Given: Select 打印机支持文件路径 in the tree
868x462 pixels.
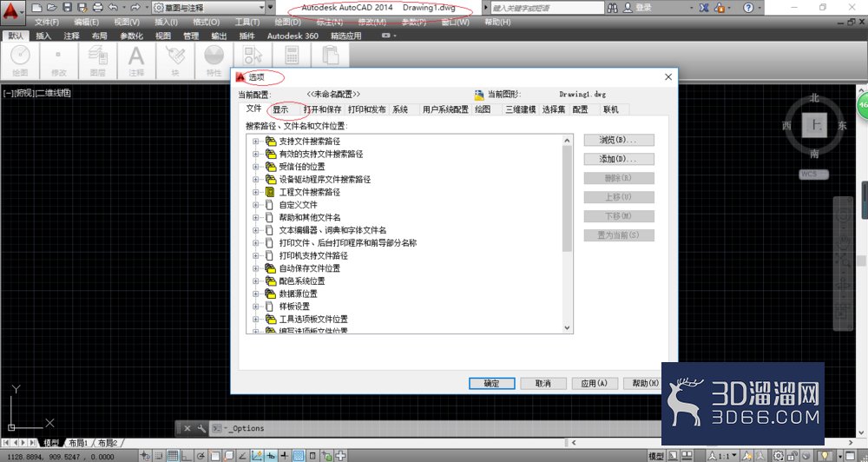Looking at the screenshot, I should (x=313, y=255).
